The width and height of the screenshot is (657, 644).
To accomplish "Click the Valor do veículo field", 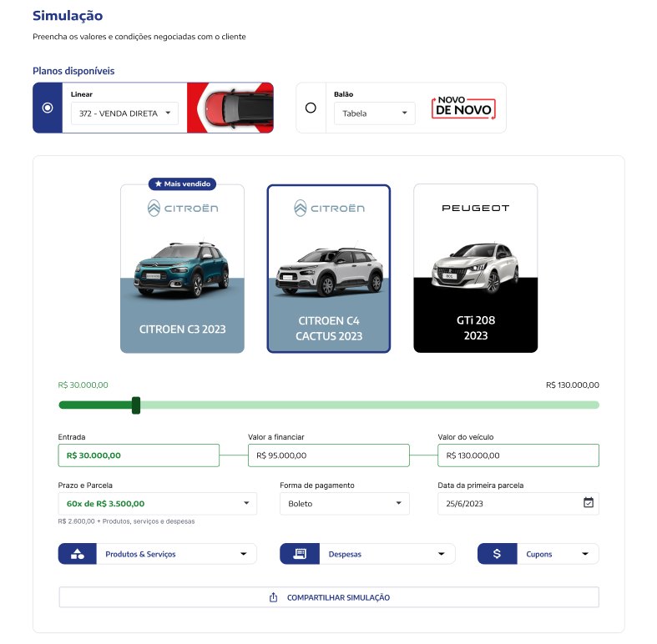I will (518, 455).
